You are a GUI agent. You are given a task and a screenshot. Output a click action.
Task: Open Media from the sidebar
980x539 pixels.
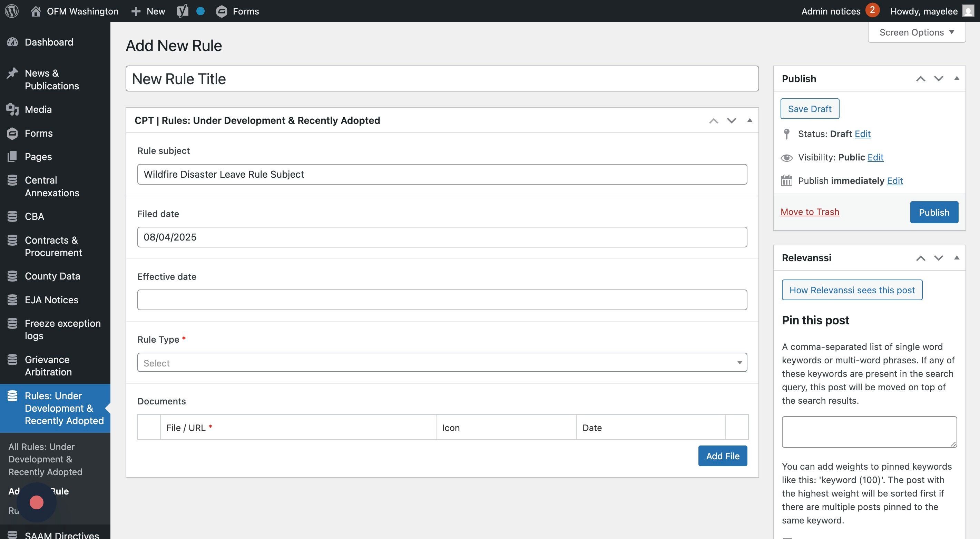[38, 109]
